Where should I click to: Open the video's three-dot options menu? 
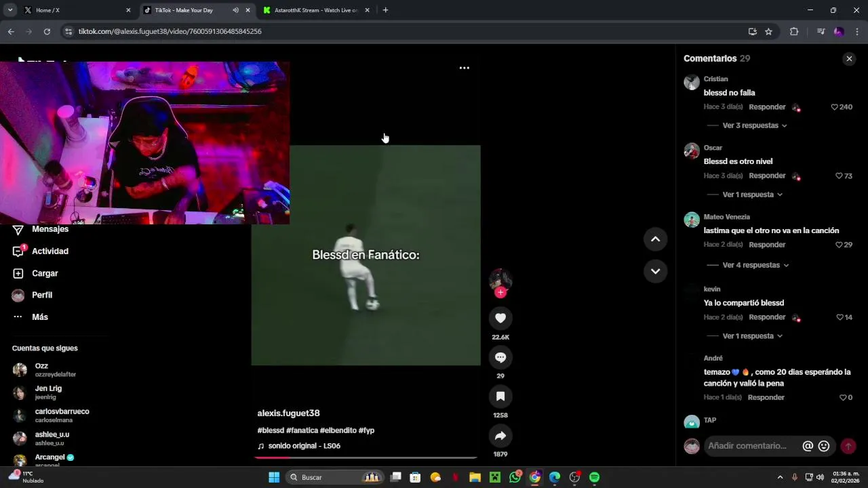pyautogui.click(x=465, y=68)
